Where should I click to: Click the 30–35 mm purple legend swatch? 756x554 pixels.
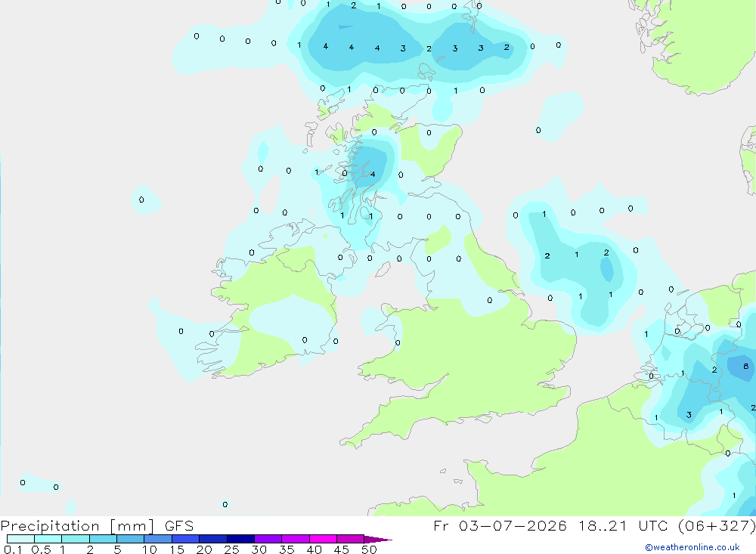coord(268,539)
